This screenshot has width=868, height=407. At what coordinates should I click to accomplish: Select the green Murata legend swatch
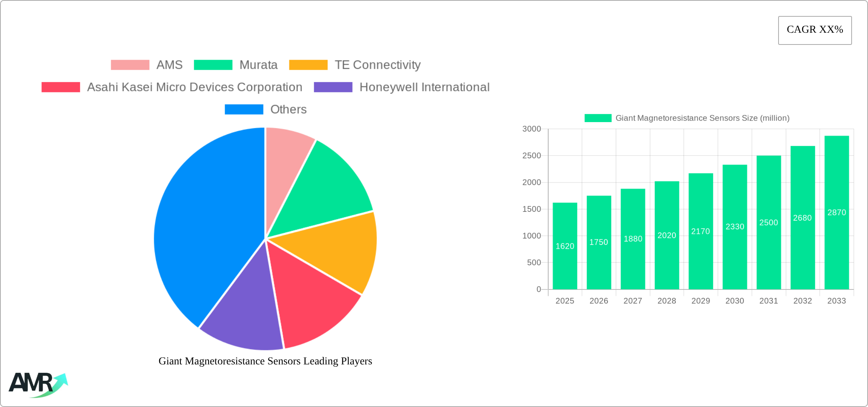(x=213, y=65)
